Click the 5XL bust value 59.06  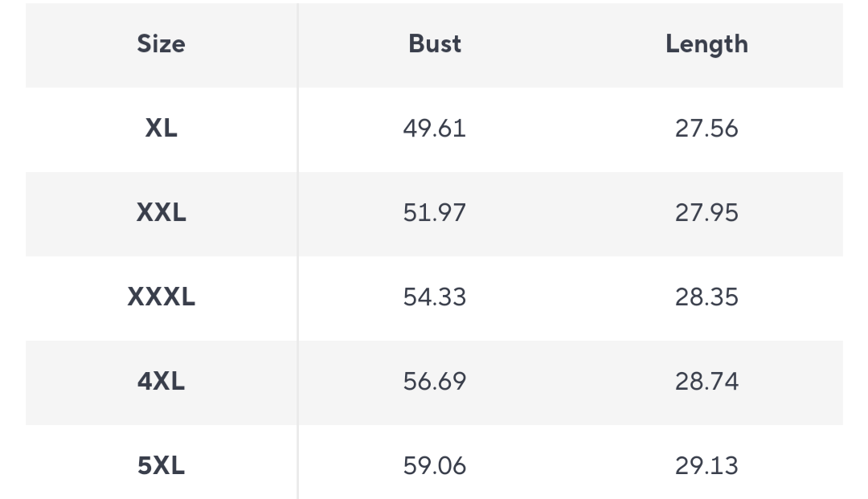pos(435,465)
